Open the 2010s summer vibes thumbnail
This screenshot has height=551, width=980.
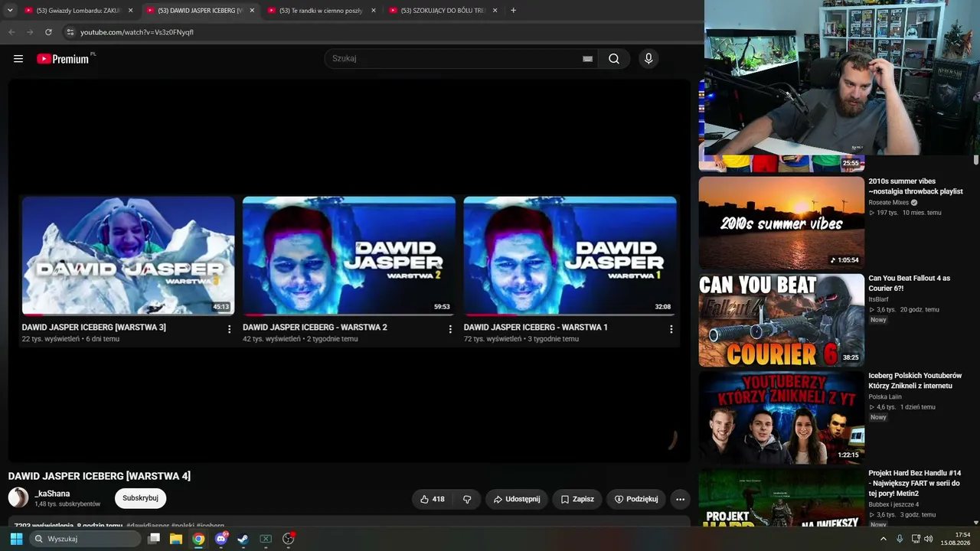(x=782, y=223)
